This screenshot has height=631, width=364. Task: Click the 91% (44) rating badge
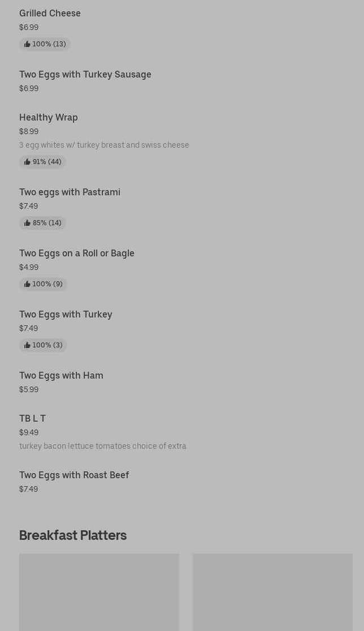(x=43, y=162)
